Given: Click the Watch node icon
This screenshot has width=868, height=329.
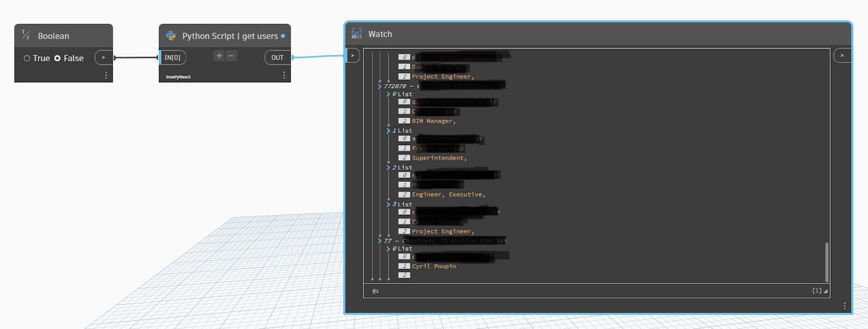Looking at the screenshot, I should (356, 34).
